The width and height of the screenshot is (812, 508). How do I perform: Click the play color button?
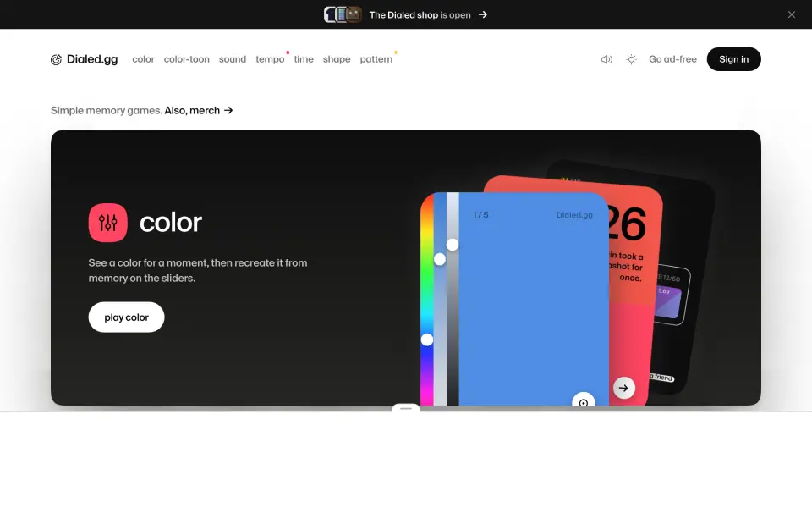coord(126,317)
